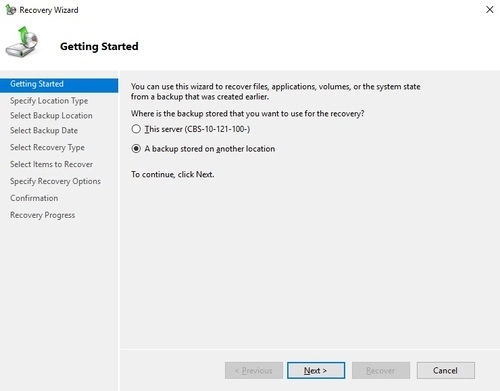500x391 pixels.
Task: Click the Recovery Wizard title bar icon
Action: tap(10, 10)
